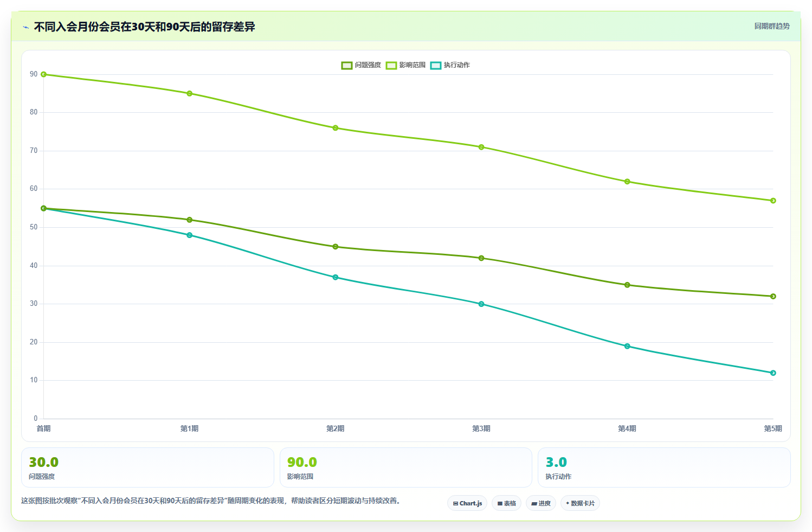Click the Chart.js tag pill
The image size is (812, 532).
point(467,503)
